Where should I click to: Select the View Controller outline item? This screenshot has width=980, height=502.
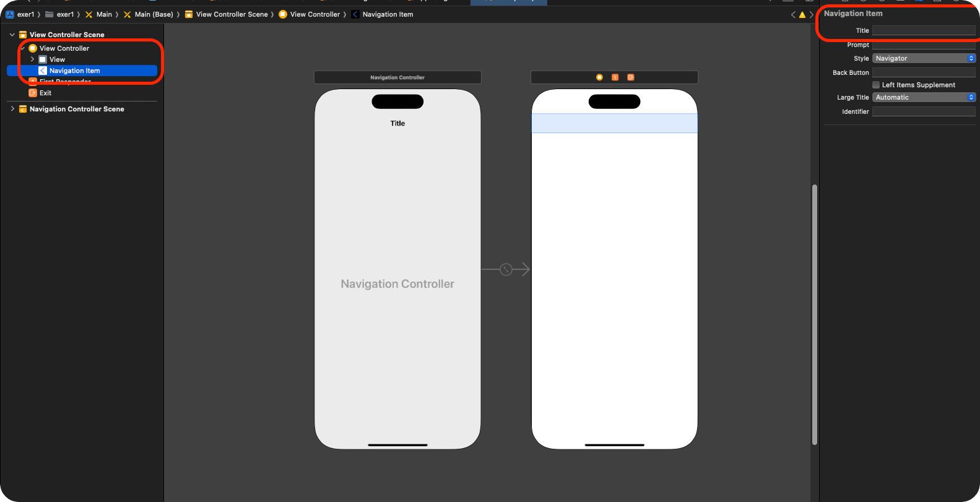pos(64,48)
